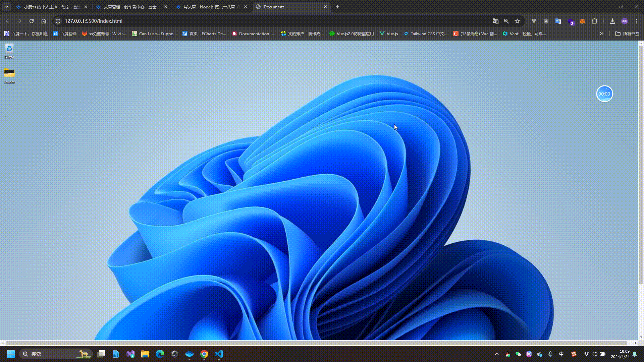
Task: Switch the 中 input method indicator
Action: 561,354
